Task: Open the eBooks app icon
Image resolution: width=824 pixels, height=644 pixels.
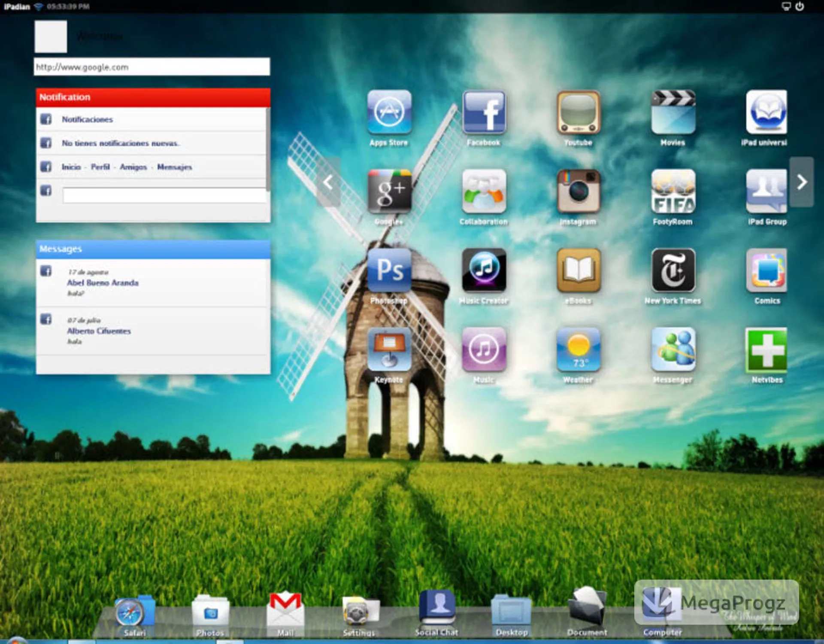Action: (x=579, y=270)
